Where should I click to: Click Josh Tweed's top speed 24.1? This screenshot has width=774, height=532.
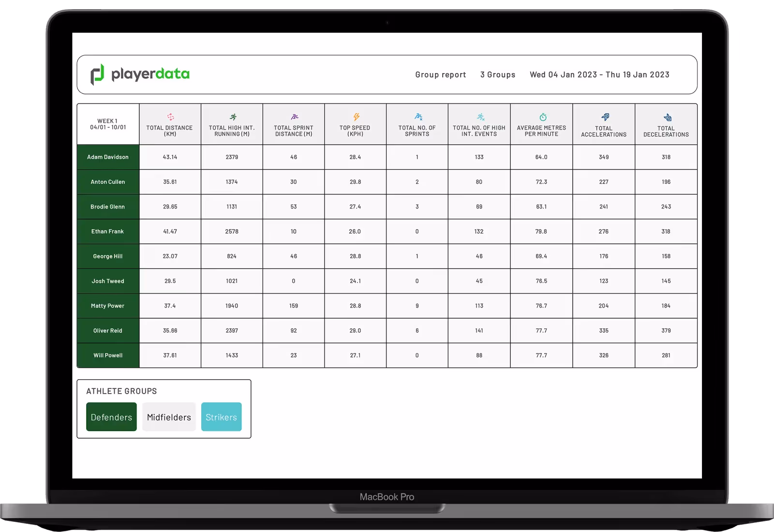tap(356, 281)
